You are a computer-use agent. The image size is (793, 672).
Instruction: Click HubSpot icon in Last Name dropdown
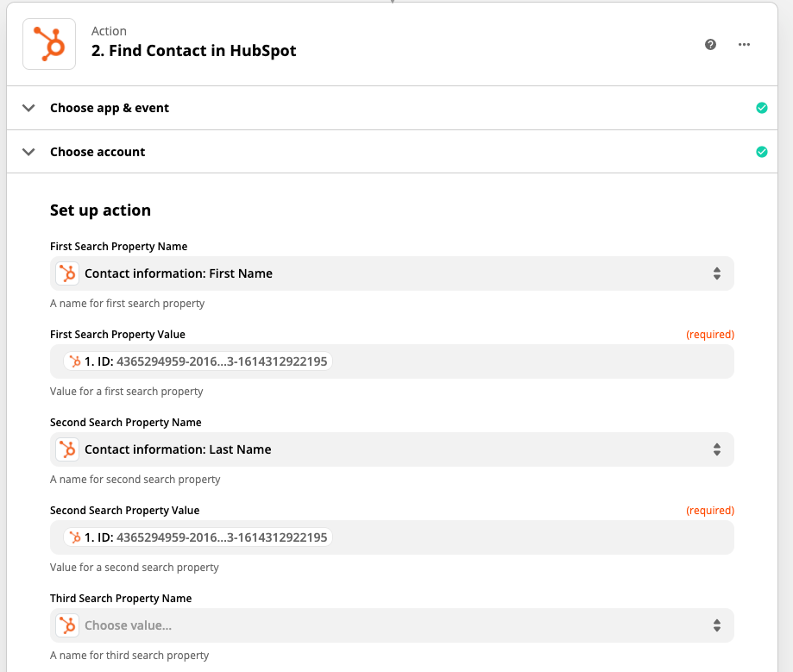(67, 449)
